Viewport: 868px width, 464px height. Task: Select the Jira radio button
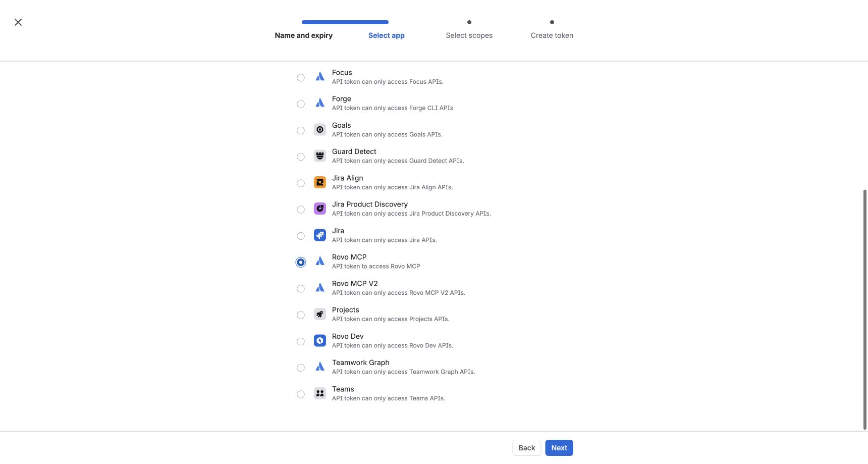pos(301,236)
